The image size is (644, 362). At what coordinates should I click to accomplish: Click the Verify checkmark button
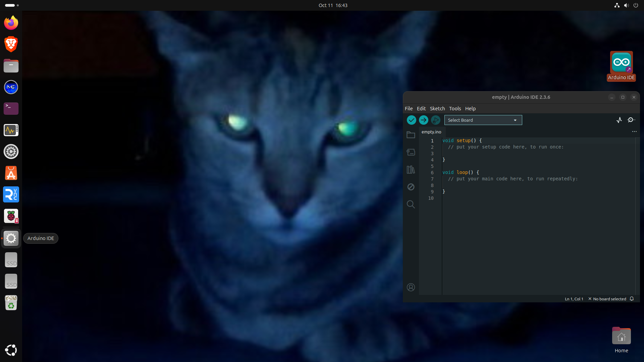411,120
